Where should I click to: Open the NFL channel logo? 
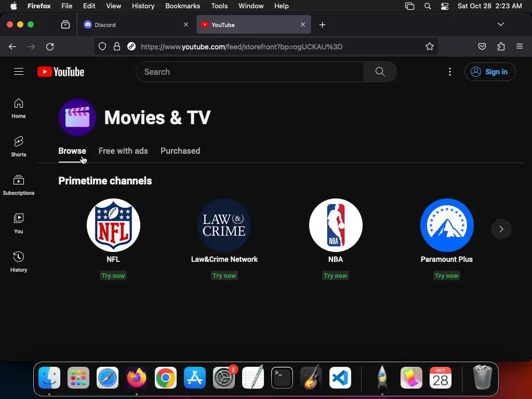click(x=113, y=225)
